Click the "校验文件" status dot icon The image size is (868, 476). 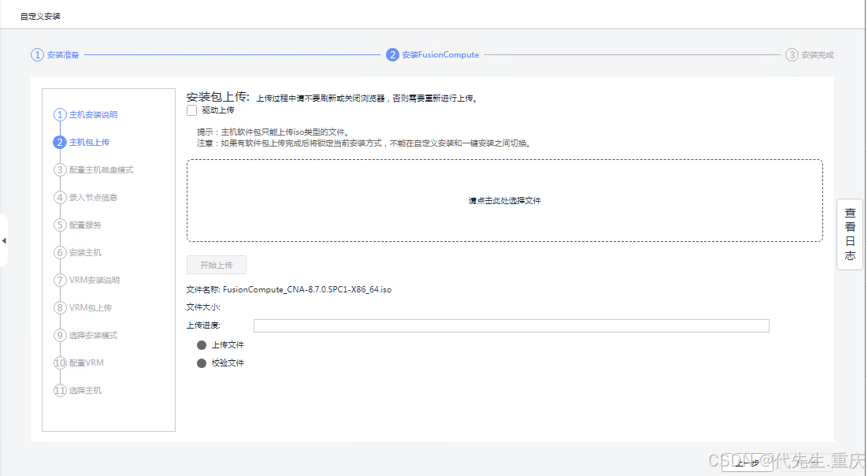(x=202, y=363)
